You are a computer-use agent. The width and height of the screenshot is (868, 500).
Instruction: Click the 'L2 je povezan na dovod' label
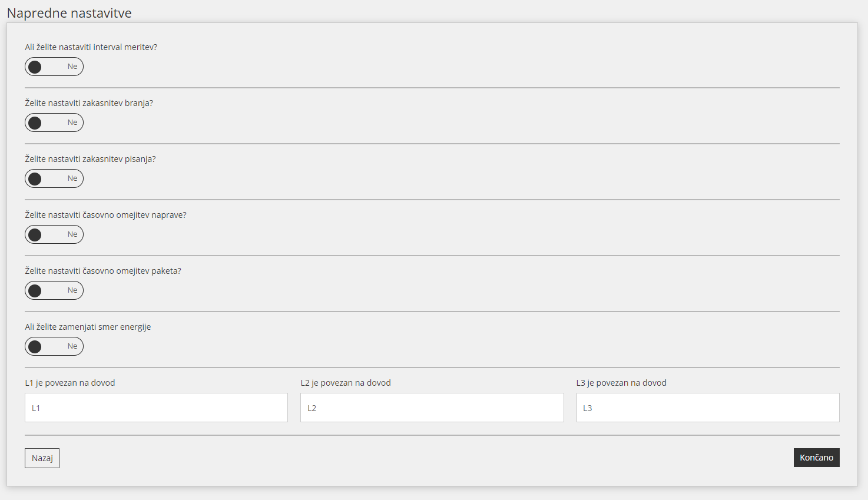[346, 383]
